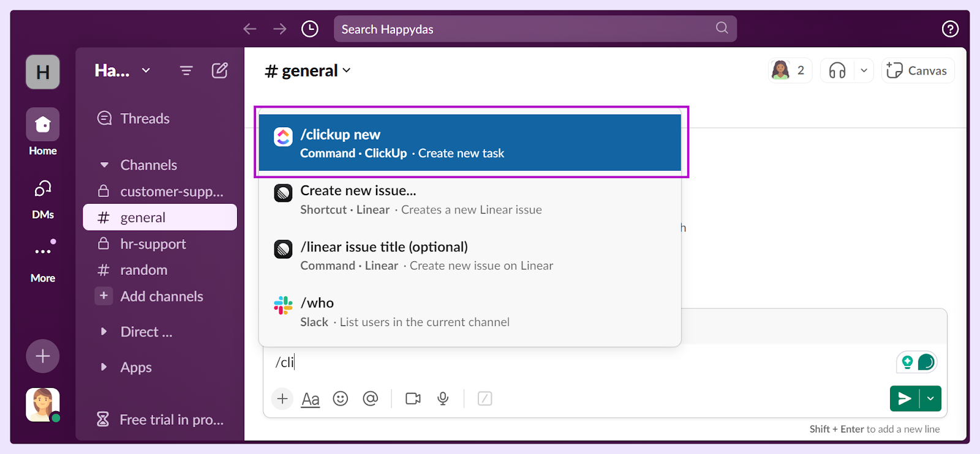Select the general channel in sidebar
980x454 pixels.
pyautogui.click(x=160, y=217)
